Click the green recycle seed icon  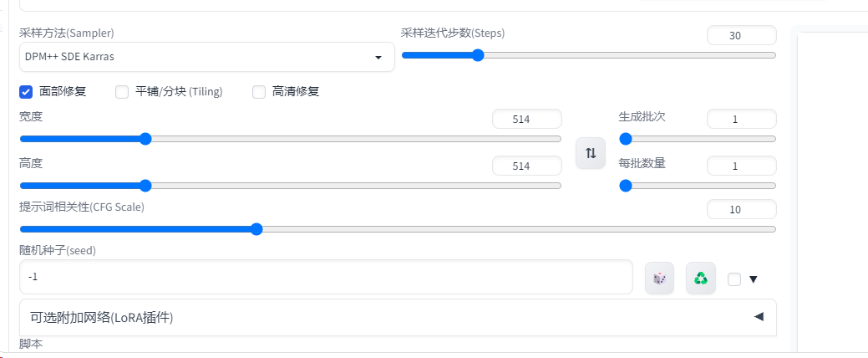point(701,279)
